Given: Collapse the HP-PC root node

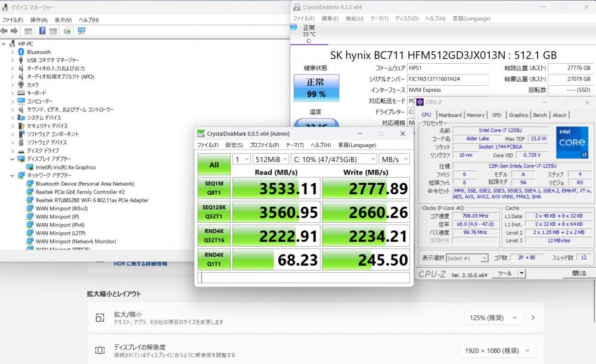Looking at the screenshot, I should [x=4, y=43].
